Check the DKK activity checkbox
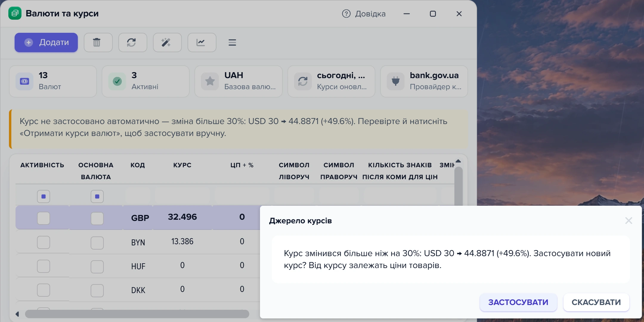644x322 pixels. click(44, 290)
